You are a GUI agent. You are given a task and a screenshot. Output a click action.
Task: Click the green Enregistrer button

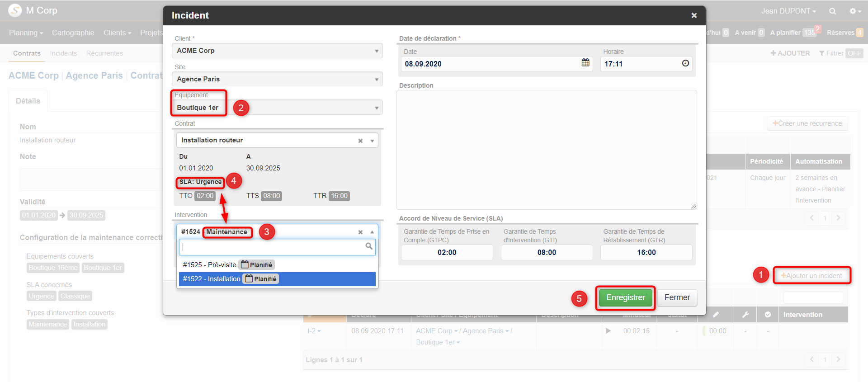[x=625, y=297]
